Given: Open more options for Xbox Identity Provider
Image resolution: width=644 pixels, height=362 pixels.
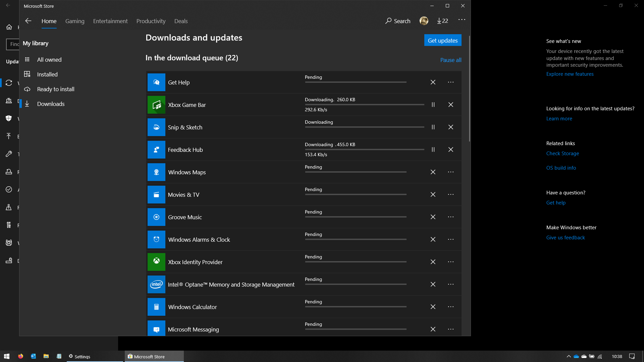Looking at the screenshot, I should pyautogui.click(x=451, y=262).
